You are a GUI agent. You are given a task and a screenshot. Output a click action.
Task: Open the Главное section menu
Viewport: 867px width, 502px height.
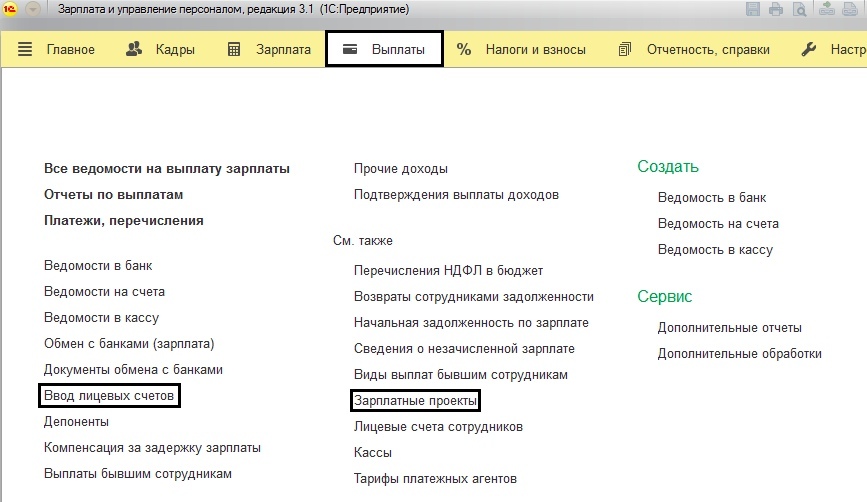[x=57, y=49]
